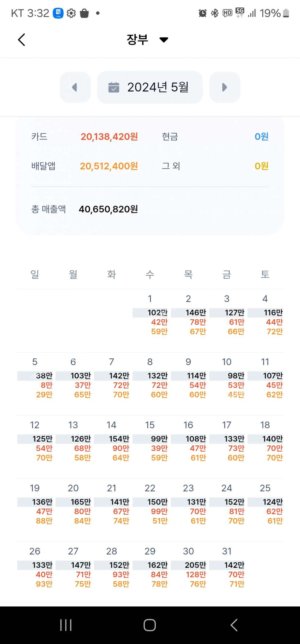Image resolution: width=300 pixels, height=644 pixels.
Task: Tap the settings gear status icon
Action: (x=71, y=13)
